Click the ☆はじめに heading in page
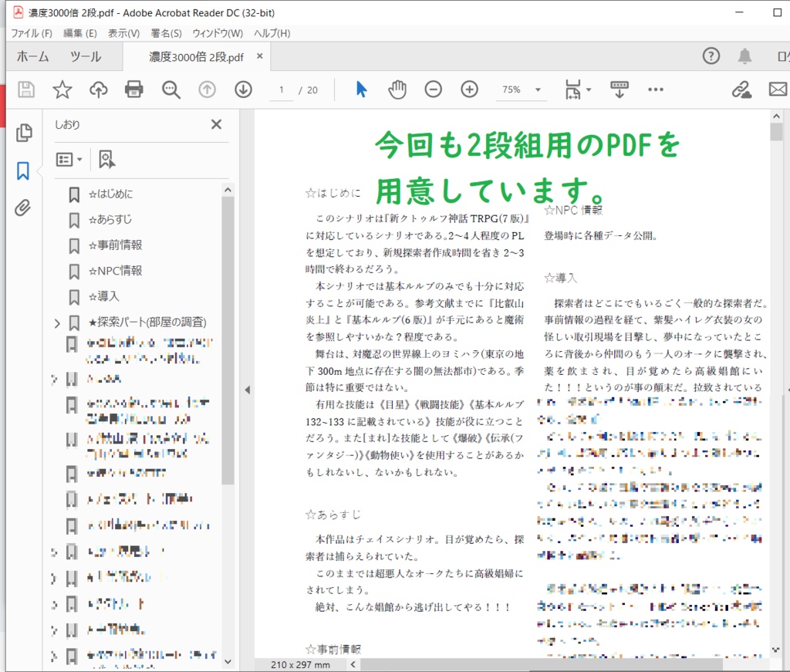The width and height of the screenshot is (790, 672). coord(333,193)
